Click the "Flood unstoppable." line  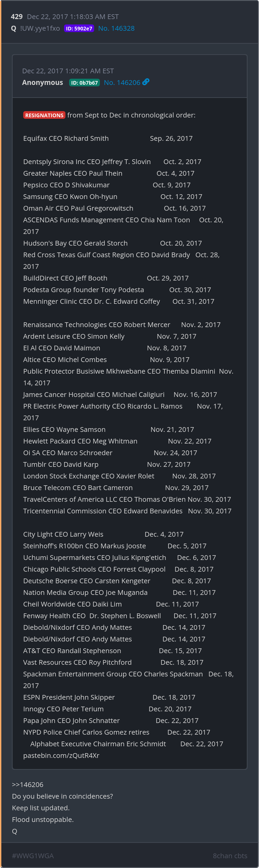pyautogui.click(x=43, y=819)
